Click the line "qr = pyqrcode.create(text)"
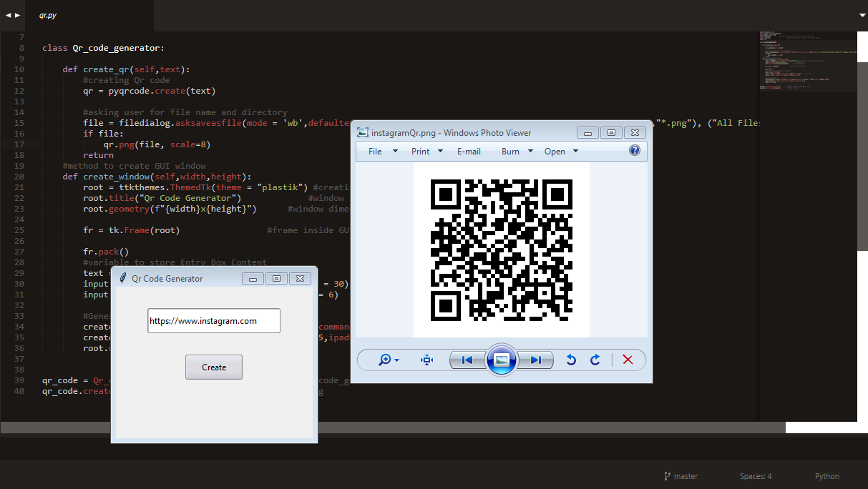The width and height of the screenshot is (868, 489). (149, 91)
